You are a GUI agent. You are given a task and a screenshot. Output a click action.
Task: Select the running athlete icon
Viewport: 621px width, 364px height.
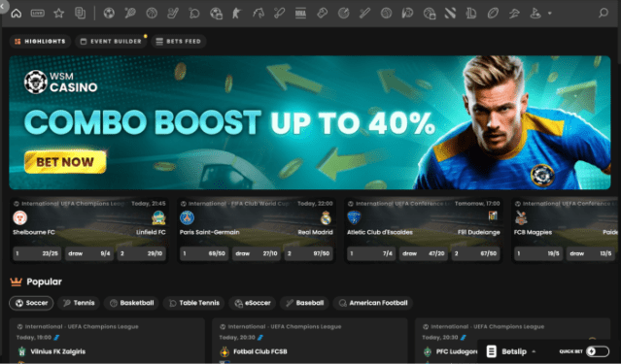click(514, 13)
